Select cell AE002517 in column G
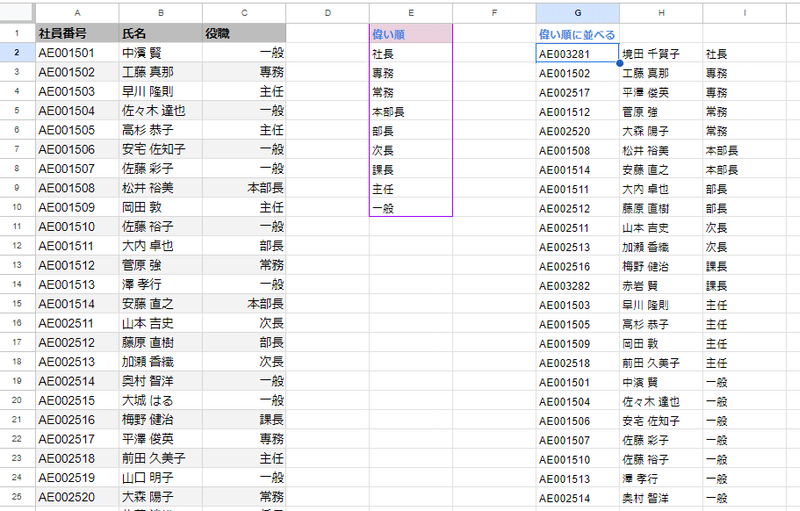The image size is (800, 511). (x=578, y=92)
